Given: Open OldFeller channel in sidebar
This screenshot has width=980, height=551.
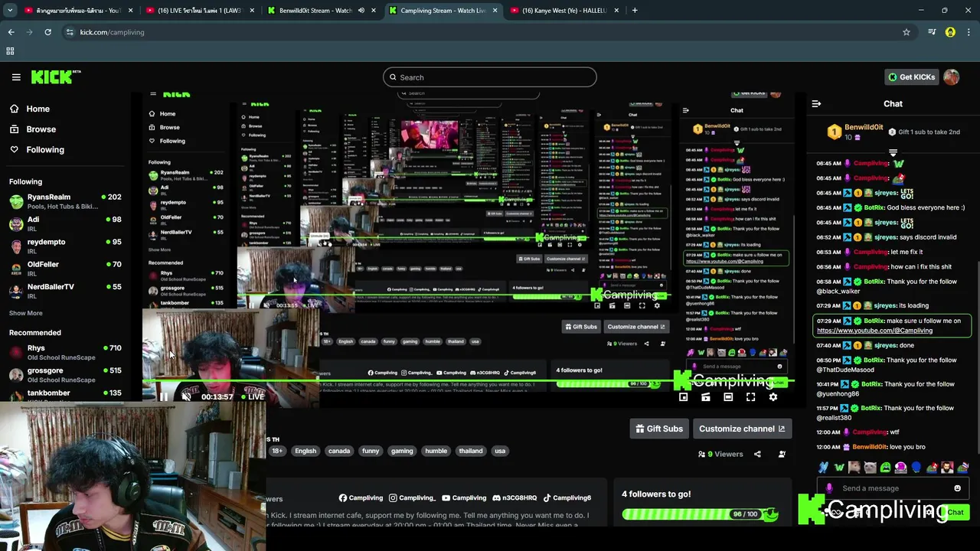Looking at the screenshot, I should click(65, 268).
